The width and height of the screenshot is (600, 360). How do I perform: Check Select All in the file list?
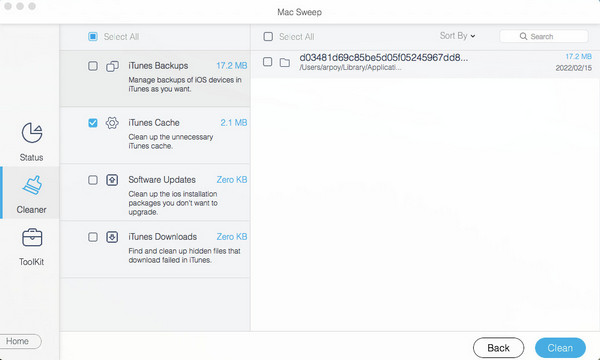[x=268, y=36]
